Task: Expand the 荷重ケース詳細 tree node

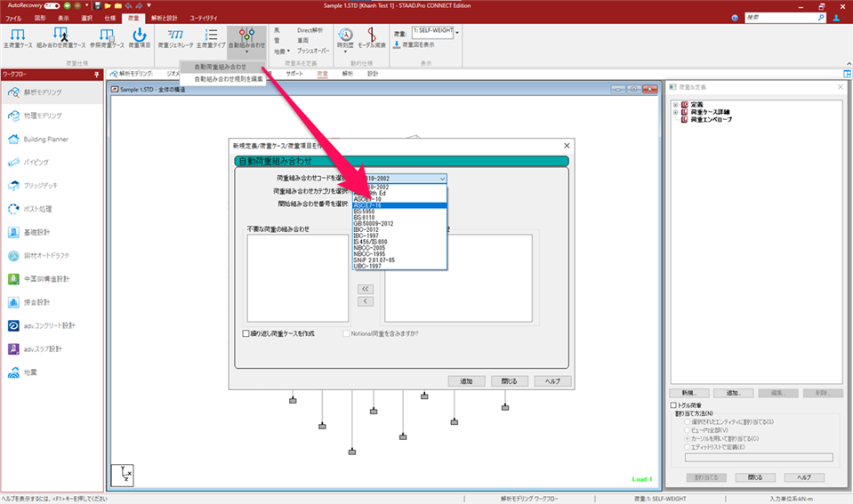Action: click(x=676, y=112)
